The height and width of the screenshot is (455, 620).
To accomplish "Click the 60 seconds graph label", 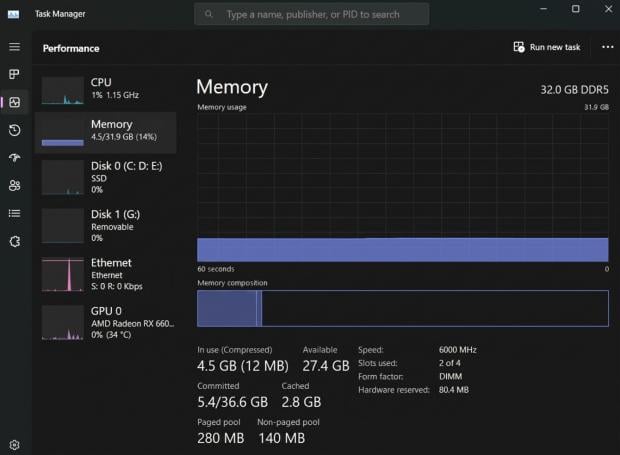I will click(x=216, y=269).
